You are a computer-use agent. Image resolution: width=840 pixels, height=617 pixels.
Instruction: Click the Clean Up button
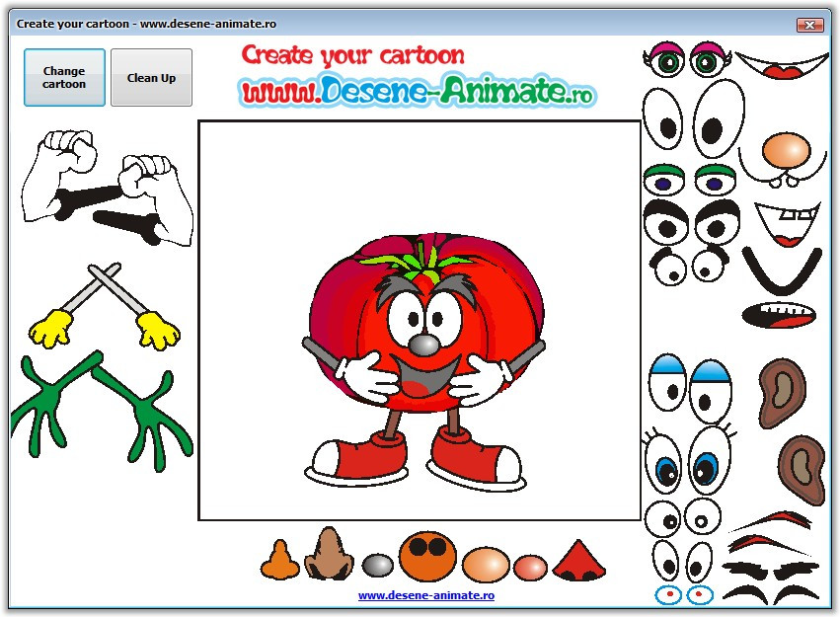[151, 78]
